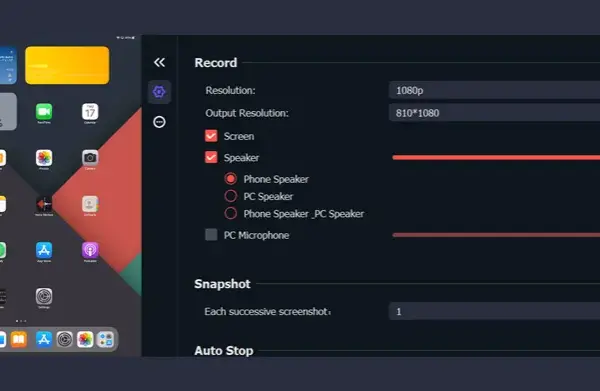Open App Store in iPad home grid
The height and width of the screenshot is (391, 600).
pos(44,250)
